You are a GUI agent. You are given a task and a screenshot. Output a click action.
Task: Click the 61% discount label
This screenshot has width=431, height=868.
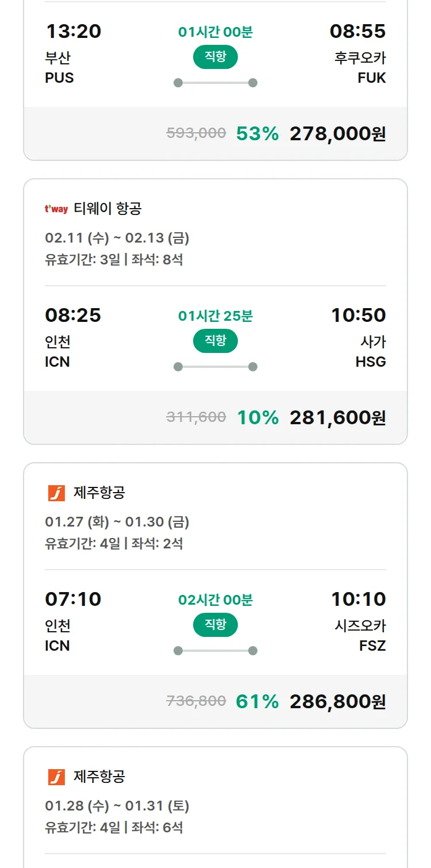pyautogui.click(x=257, y=702)
